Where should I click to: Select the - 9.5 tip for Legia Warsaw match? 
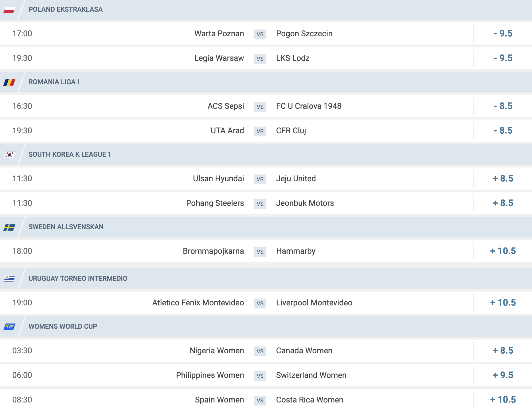[503, 58]
